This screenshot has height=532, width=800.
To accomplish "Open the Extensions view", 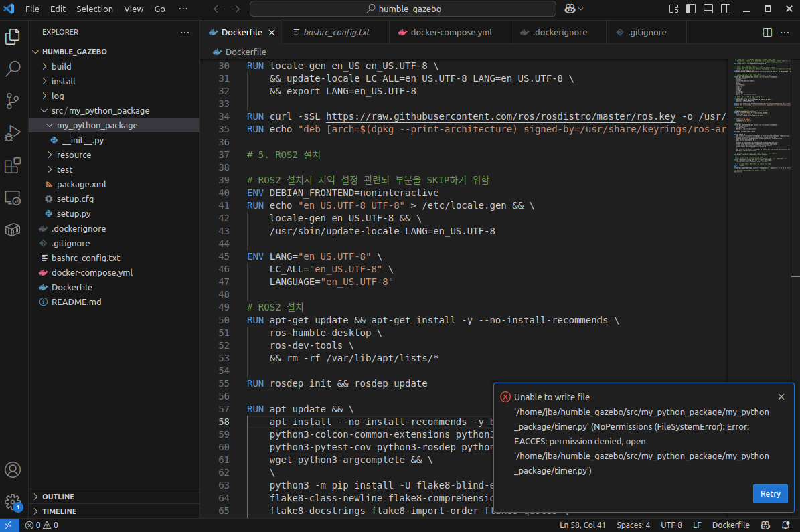I will click(x=13, y=165).
